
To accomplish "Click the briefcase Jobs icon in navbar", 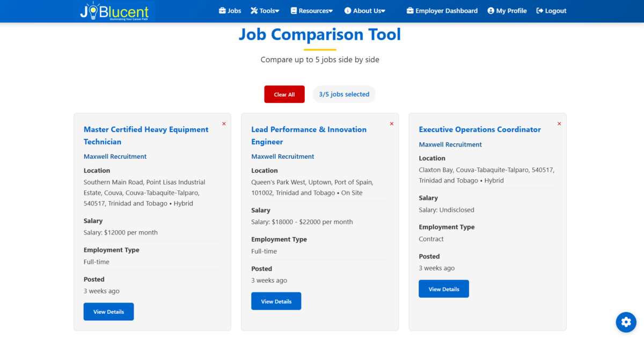I will click(x=222, y=11).
